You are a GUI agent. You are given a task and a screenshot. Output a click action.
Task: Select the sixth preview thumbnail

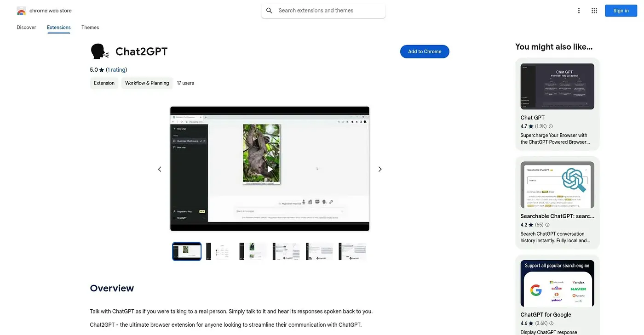point(352,251)
